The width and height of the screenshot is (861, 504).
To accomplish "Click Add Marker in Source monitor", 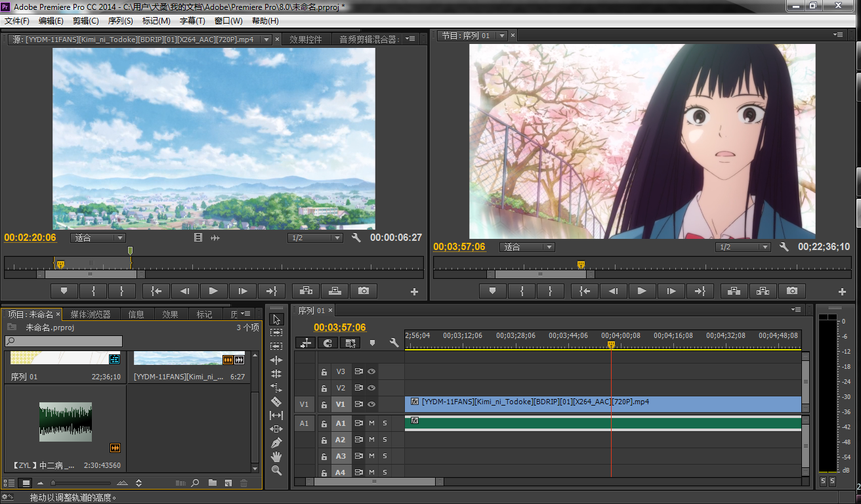I will [x=64, y=291].
